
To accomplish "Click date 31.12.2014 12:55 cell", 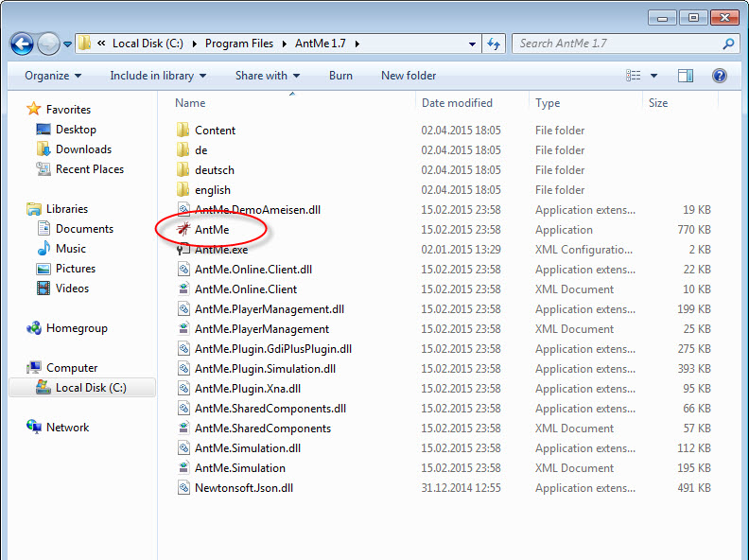I will pos(461,488).
